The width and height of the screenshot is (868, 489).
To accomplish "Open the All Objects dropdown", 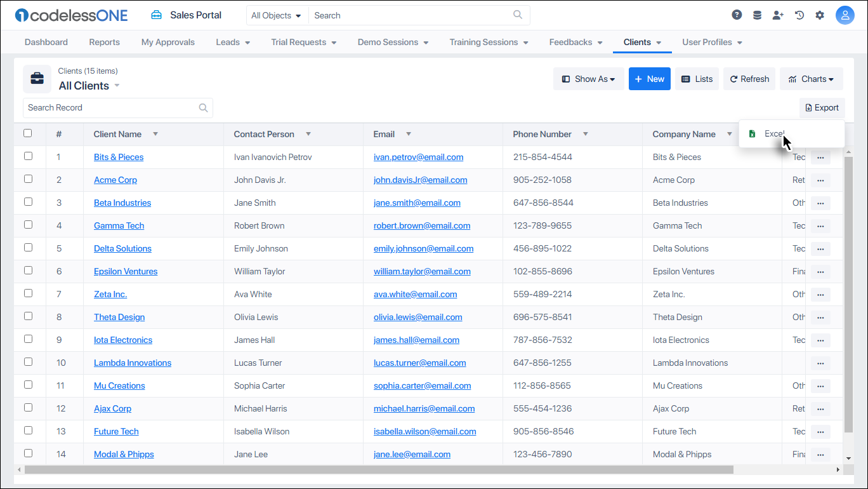I will coord(277,15).
